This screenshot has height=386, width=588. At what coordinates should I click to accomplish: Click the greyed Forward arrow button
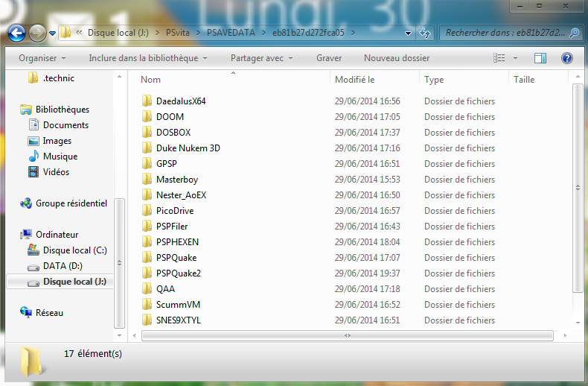tap(37, 33)
